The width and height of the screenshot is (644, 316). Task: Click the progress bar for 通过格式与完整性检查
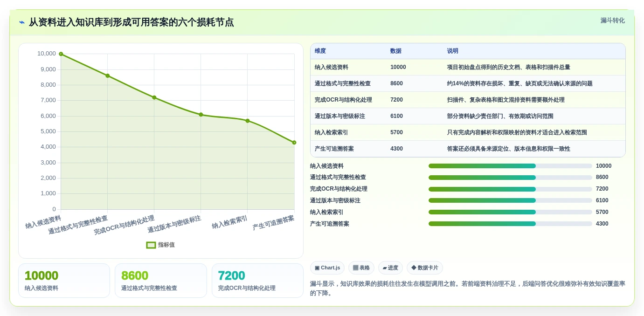click(510, 178)
